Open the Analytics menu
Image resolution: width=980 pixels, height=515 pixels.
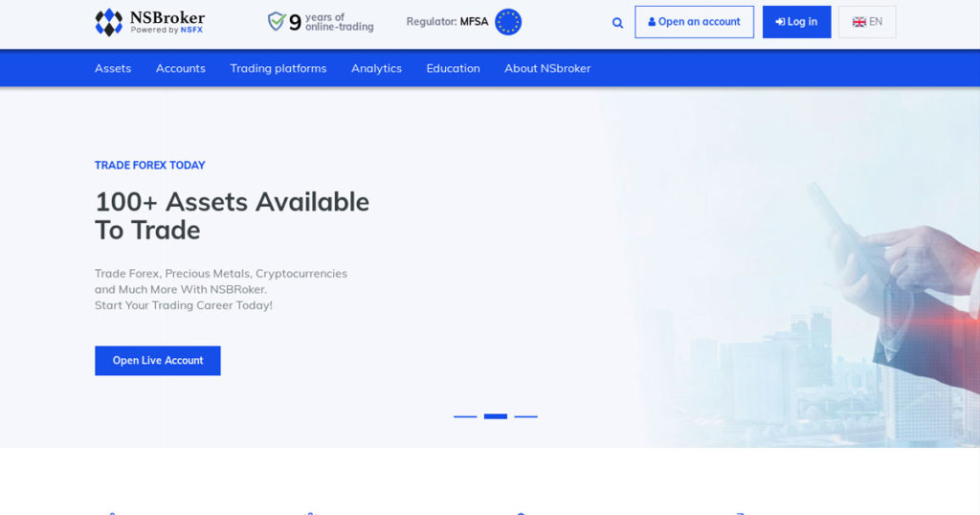[x=376, y=68]
